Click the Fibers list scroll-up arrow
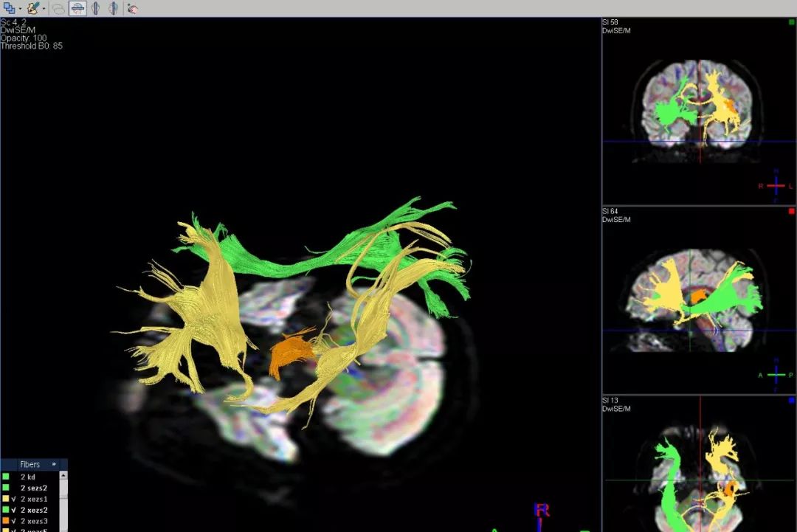797x532 pixels. [63, 475]
